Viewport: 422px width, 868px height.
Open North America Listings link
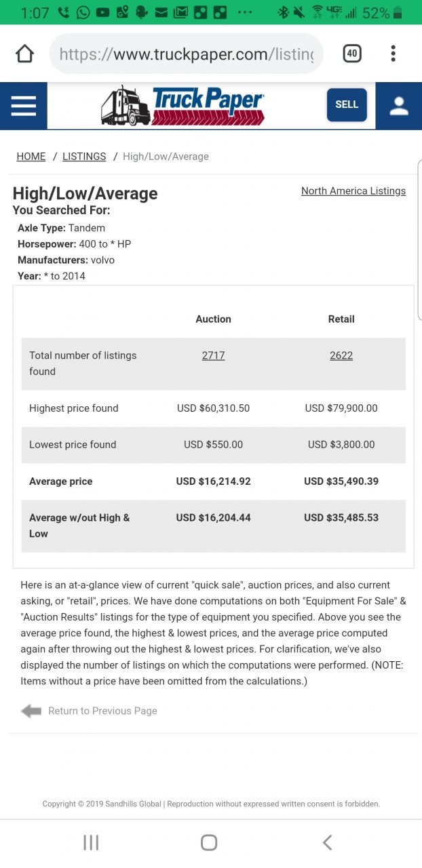tap(353, 191)
